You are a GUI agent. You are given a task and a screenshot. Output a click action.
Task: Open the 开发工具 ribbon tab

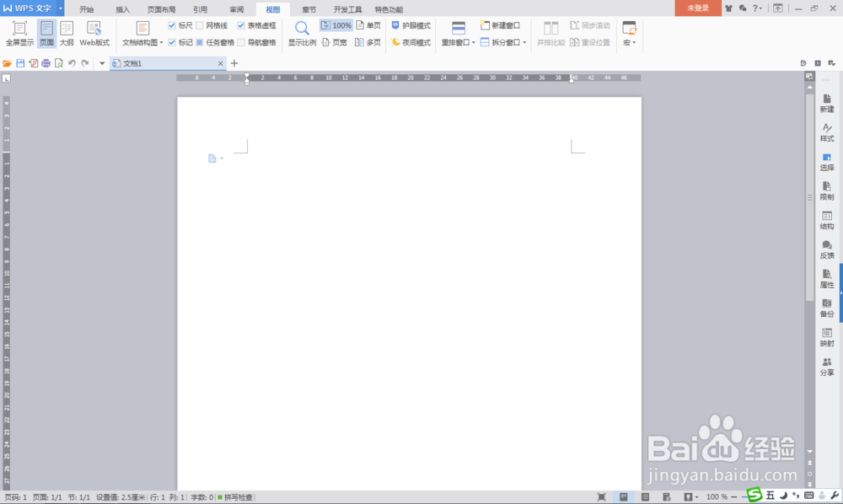coord(347,9)
